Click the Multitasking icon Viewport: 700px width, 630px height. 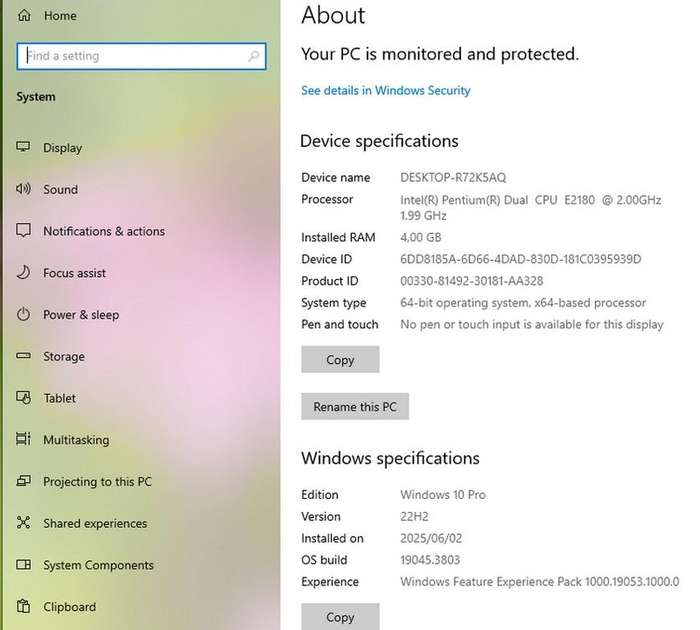pos(23,439)
